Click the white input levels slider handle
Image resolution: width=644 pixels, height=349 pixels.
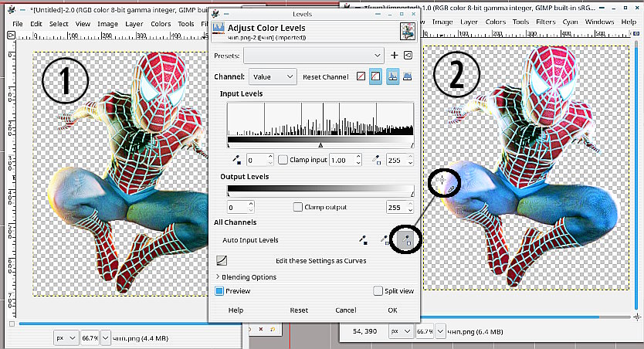(412, 145)
